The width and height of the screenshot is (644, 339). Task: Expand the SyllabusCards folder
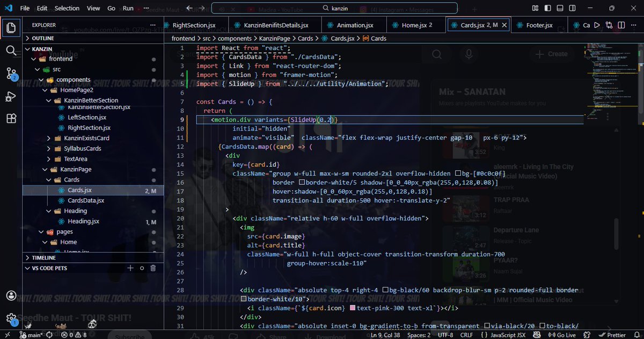pyautogui.click(x=93, y=148)
